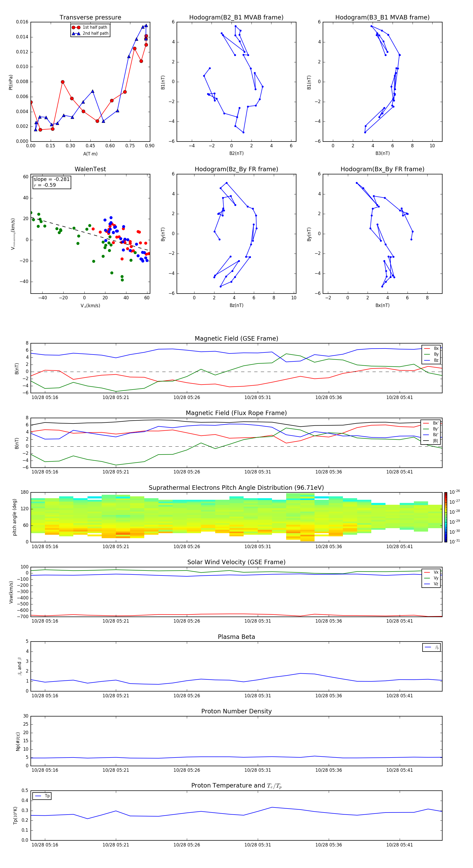Click the 'Hodogram(B2_B1 MVAB frame)' title
The height and width of the screenshot is (868, 473).
[x=236, y=18]
